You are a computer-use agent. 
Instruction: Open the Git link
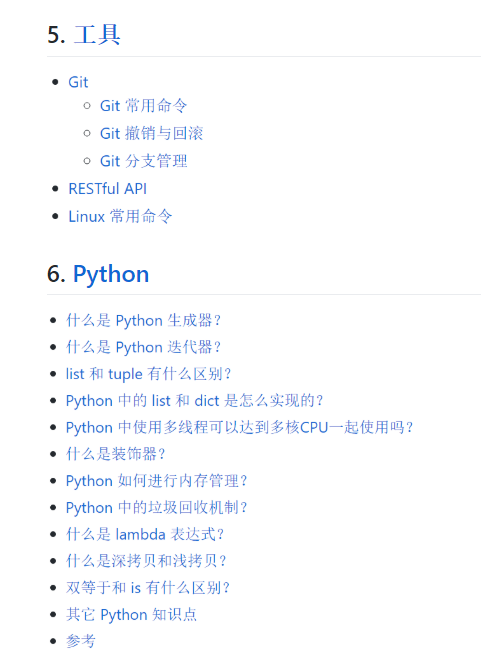(x=78, y=82)
